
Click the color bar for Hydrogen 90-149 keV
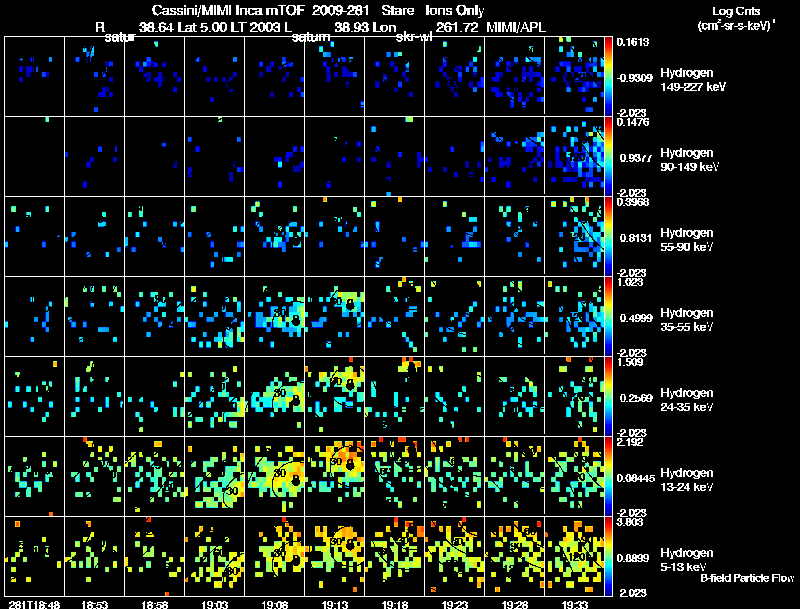click(x=608, y=157)
